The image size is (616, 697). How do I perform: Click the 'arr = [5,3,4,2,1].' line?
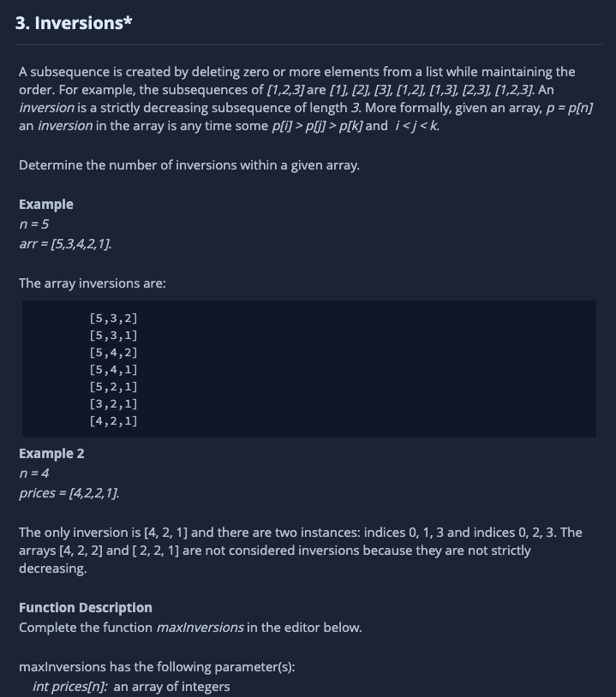tap(65, 244)
